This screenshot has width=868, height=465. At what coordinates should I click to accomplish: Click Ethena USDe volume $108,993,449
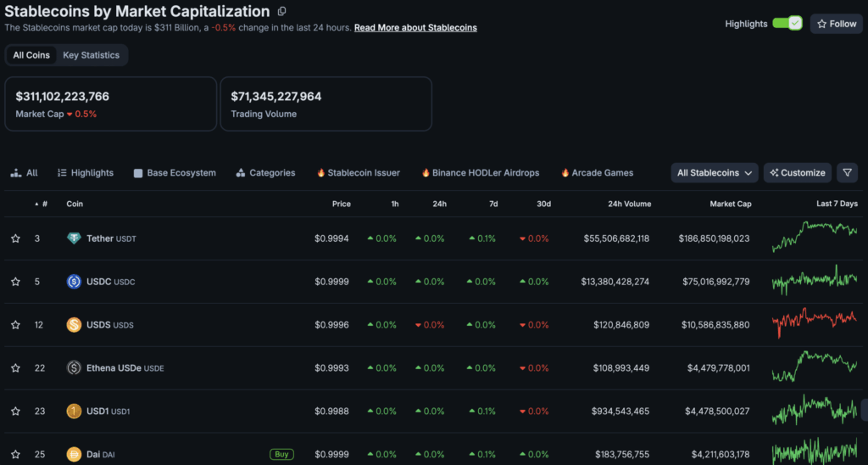[x=621, y=368]
